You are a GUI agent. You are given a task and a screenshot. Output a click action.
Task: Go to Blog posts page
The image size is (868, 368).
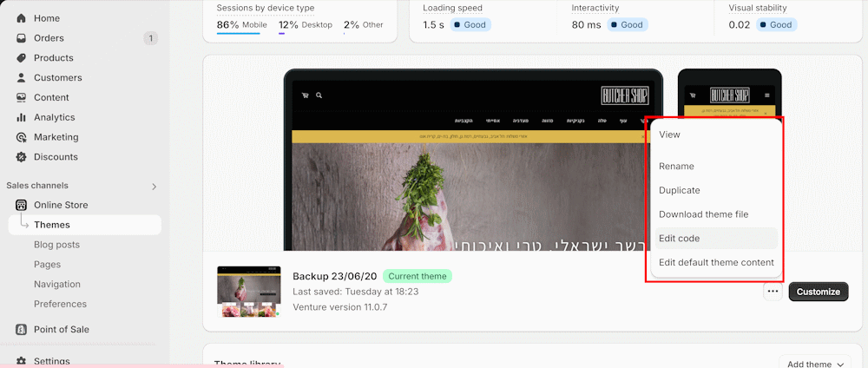(x=56, y=245)
